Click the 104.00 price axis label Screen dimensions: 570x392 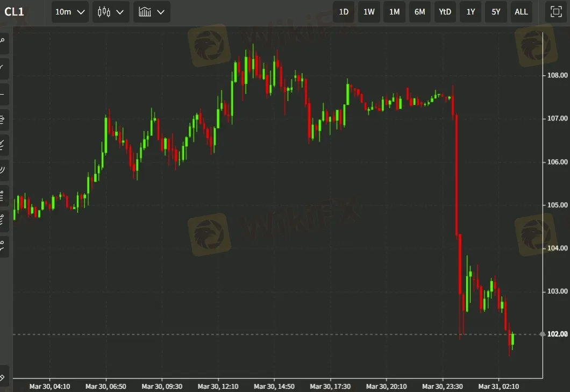click(557, 248)
